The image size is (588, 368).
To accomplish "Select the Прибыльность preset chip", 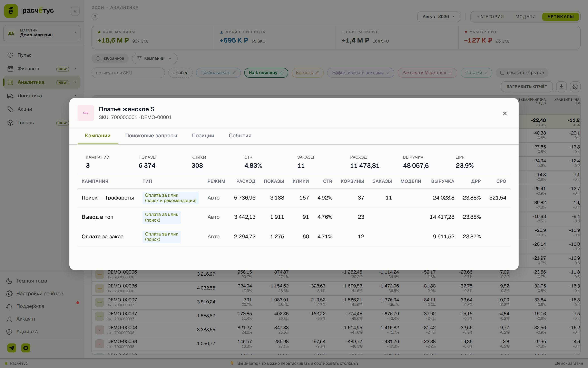I will pyautogui.click(x=218, y=73).
